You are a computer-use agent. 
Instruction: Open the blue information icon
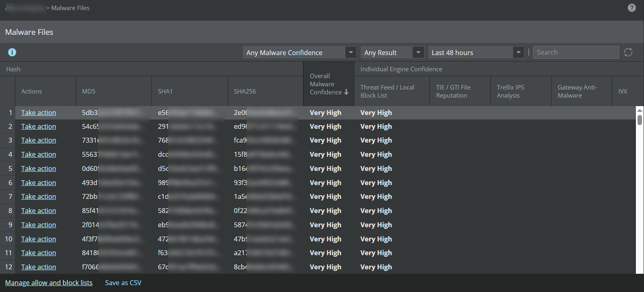coord(12,52)
